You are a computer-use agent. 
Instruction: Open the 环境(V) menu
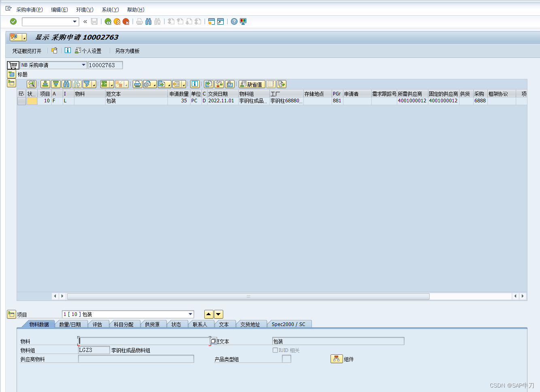coord(85,10)
